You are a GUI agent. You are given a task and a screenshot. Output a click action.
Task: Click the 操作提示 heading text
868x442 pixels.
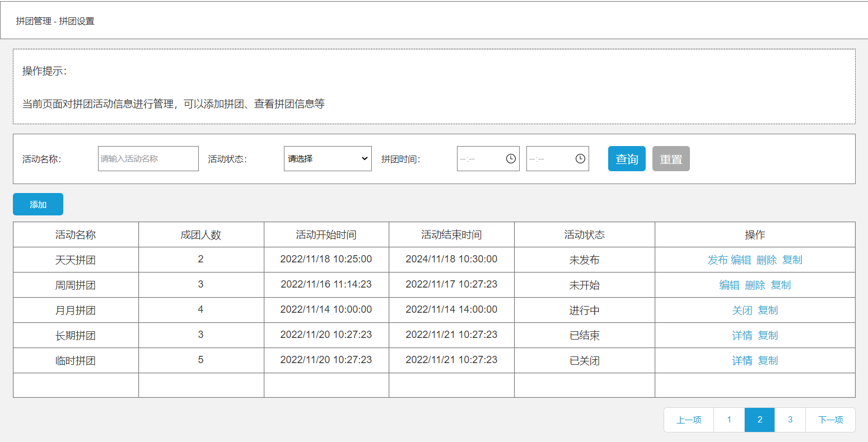tap(45, 71)
